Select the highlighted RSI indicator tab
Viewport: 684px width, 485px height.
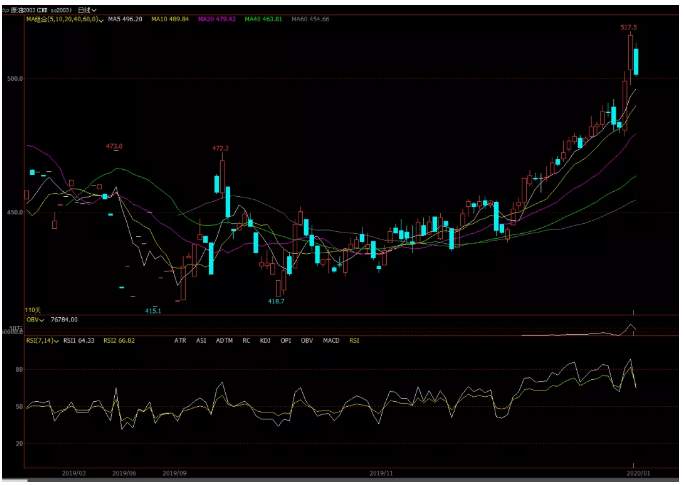[354, 340]
